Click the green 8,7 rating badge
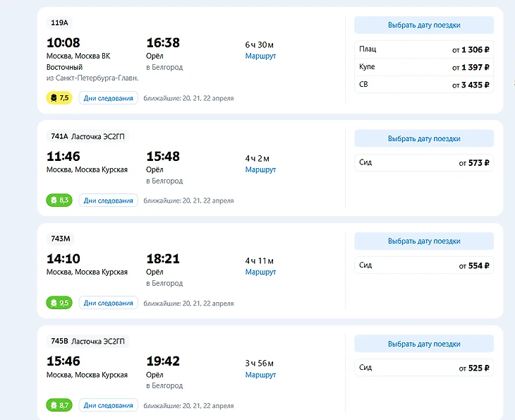Screen dimensions: 515x420 (59, 405)
